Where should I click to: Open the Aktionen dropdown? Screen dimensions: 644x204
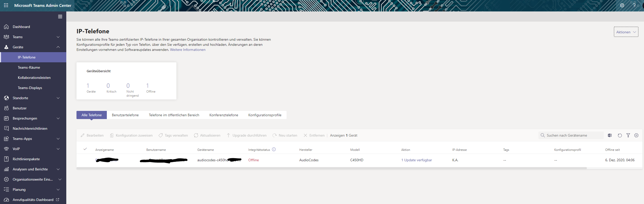(626, 32)
